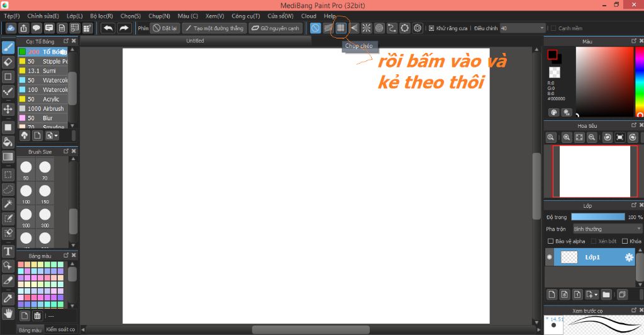This screenshot has height=335, width=644.
Task: Select the Airbrush brush
Action: [43, 108]
